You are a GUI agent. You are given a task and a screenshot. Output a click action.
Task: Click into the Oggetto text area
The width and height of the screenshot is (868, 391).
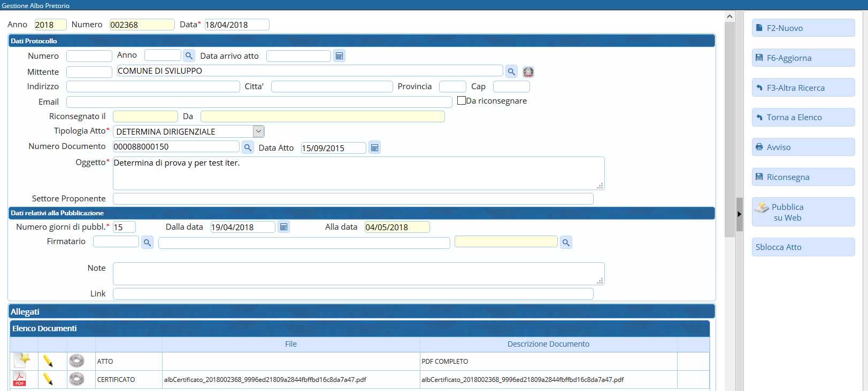tap(358, 173)
